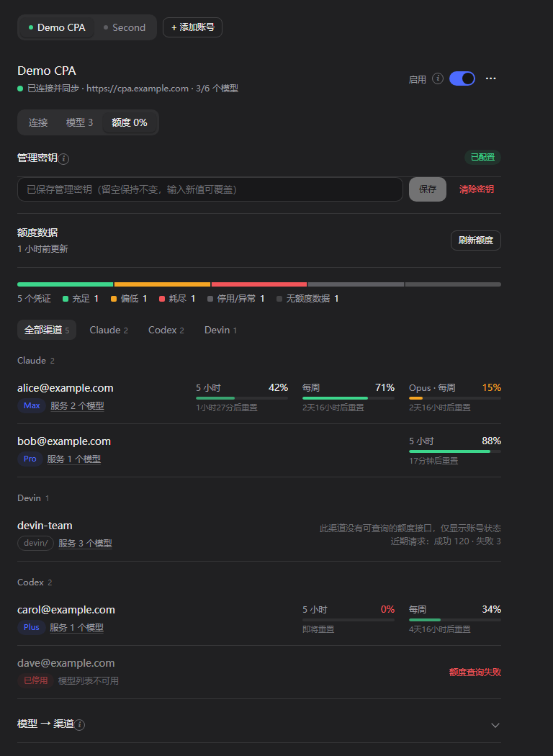
Task: Click the 已配置 status badge
Action: pyautogui.click(x=482, y=157)
